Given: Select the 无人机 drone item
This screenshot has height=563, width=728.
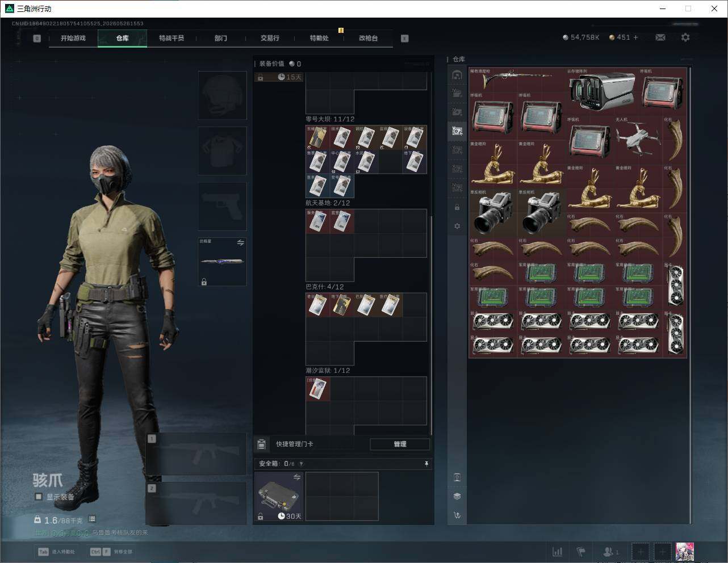Looking at the screenshot, I should (x=638, y=140).
